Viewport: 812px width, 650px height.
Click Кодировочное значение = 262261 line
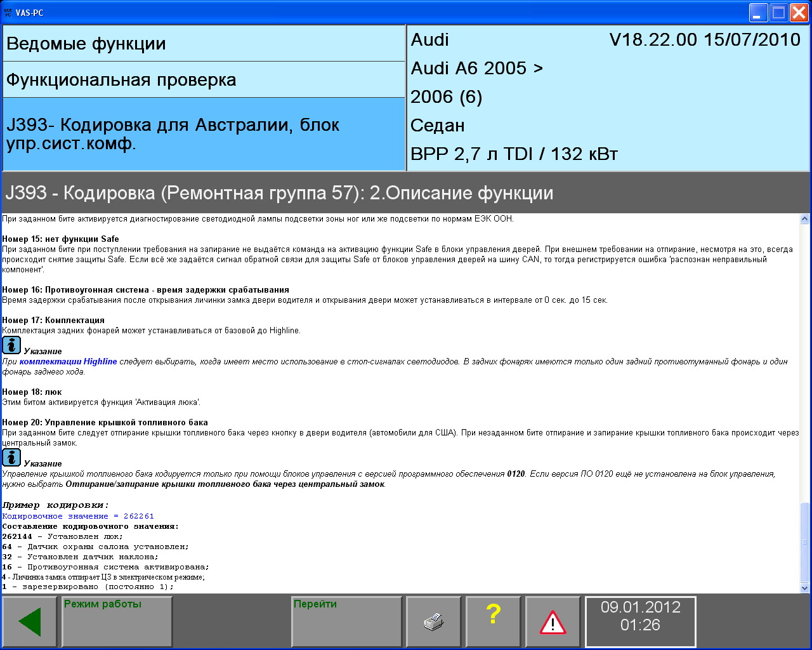[78, 517]
